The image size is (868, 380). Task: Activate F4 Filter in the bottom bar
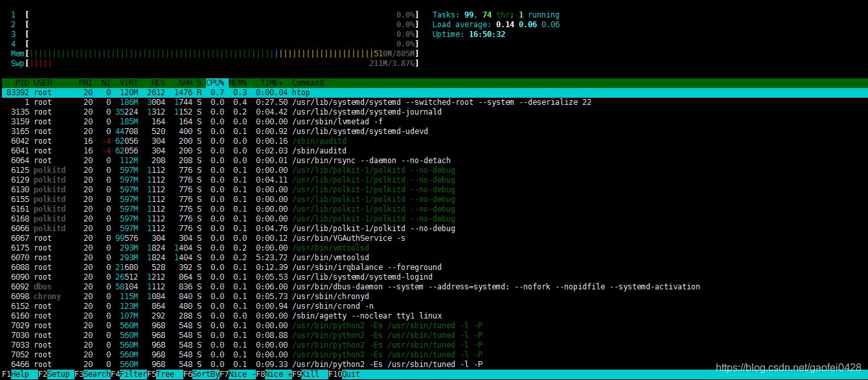tap(129, 374)
